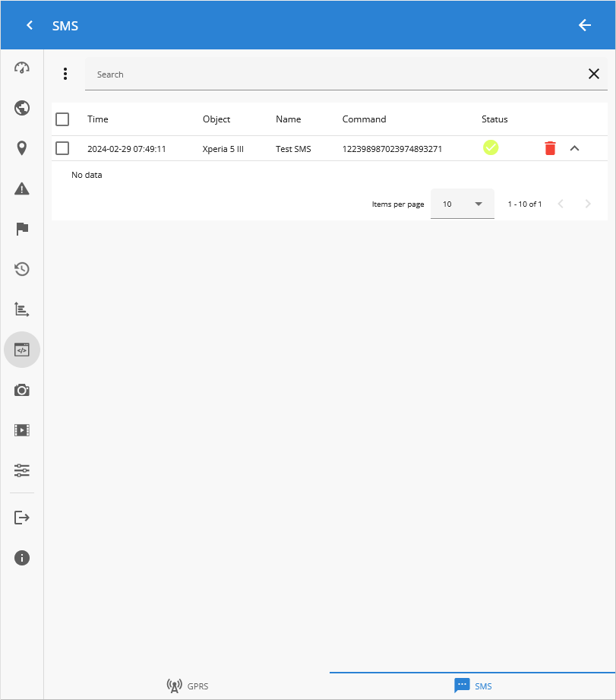Delete the Test SMS command with trash icon
Image resolution: width=616 pixels, height=700 pixels.
tap(550, 148)
